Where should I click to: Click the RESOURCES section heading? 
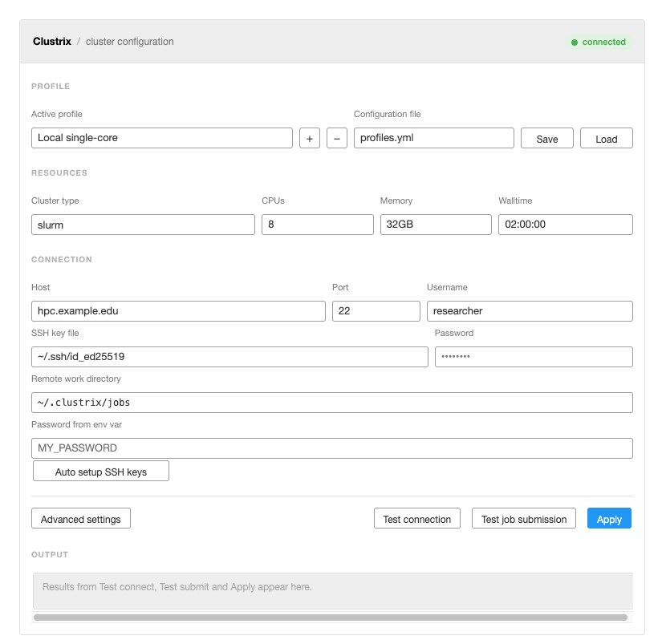(59, 172)
